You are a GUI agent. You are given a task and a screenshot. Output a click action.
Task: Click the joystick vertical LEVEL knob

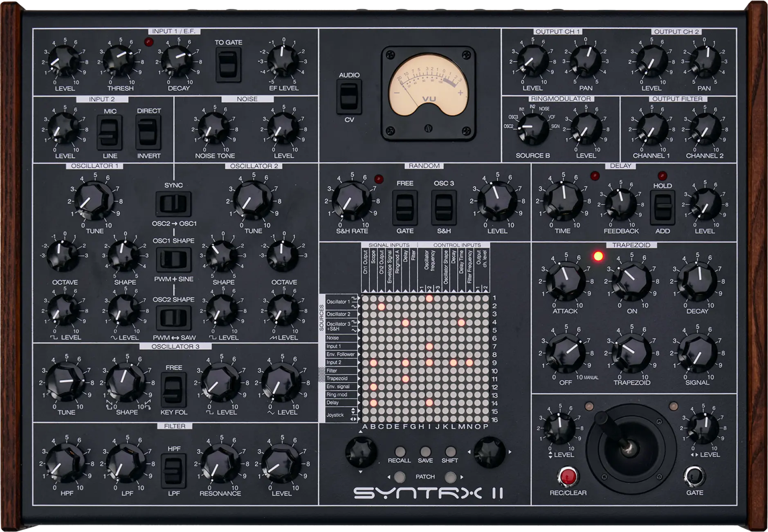(x=559, y=428)
